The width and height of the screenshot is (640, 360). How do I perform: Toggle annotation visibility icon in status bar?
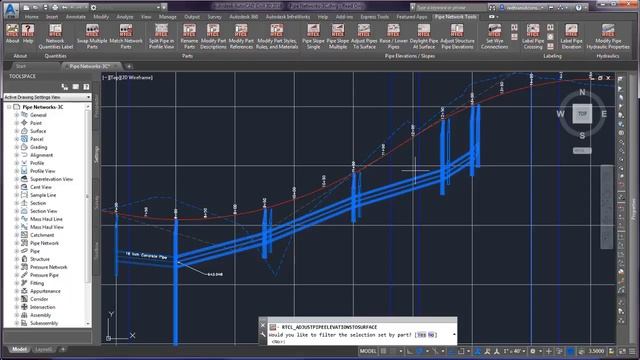(x=487, y=351)
